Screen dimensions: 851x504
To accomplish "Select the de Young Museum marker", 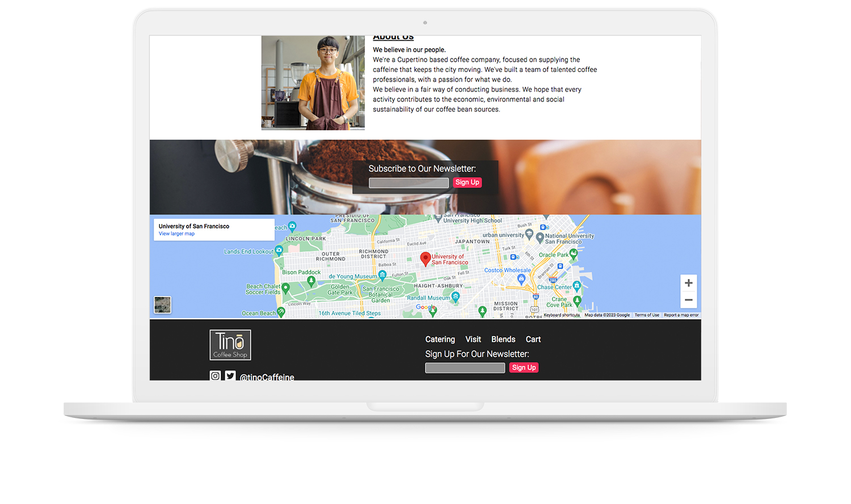I will click(382, 275).
